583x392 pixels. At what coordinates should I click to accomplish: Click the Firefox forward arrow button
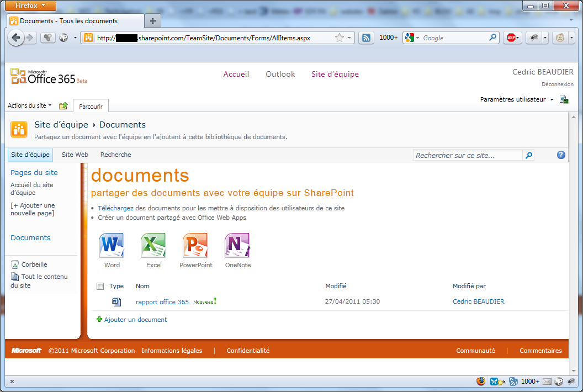tap(30, 38)
